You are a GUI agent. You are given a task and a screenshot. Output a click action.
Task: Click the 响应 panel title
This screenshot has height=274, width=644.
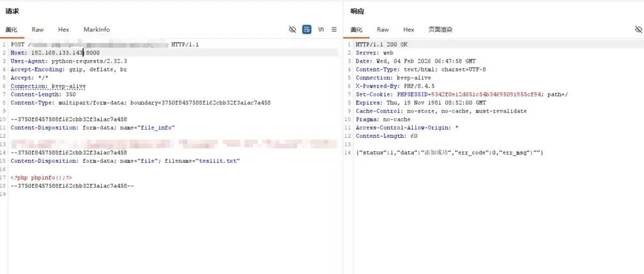pos(357,11)
